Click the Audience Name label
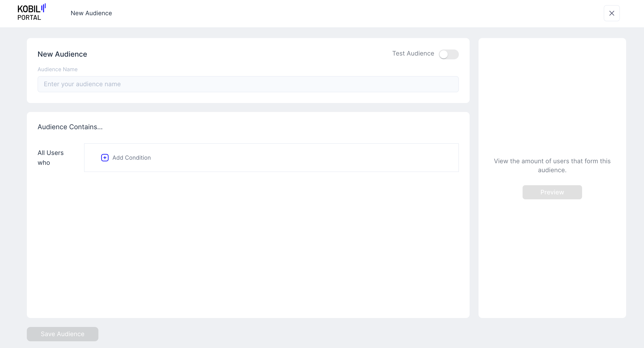Viewport: 644px width, 348px height. pos(57,69)
